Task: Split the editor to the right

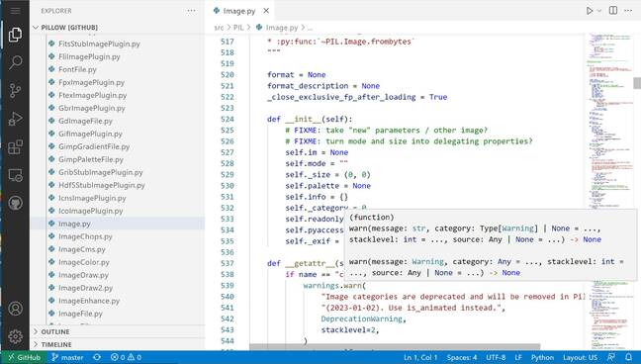Action: (x=613, y=11)
